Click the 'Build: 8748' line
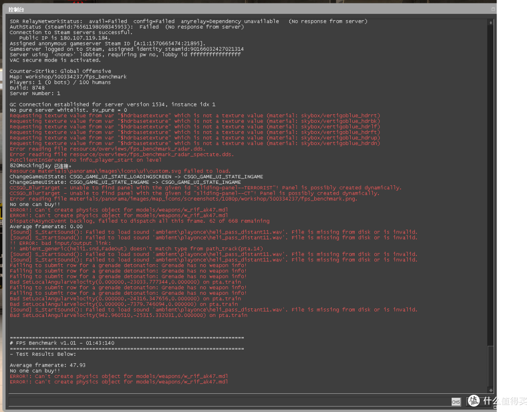Screen dimensions: 532x412 click(27, 88)
